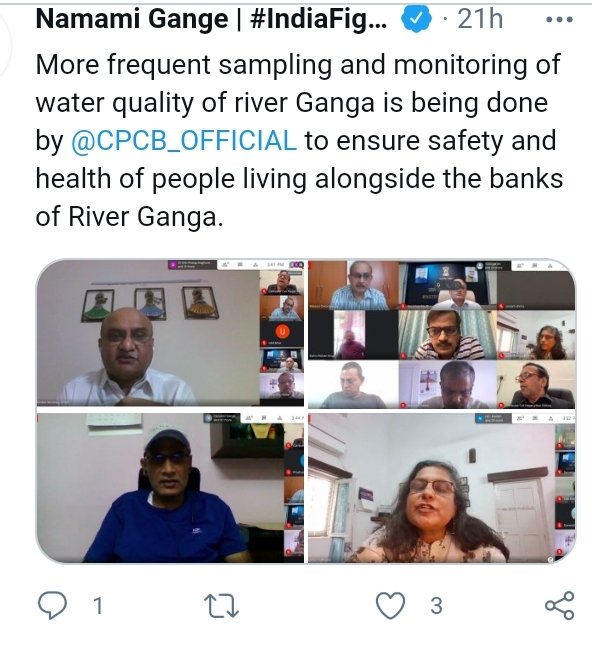Open the reply comment icon

pos(52,606)
